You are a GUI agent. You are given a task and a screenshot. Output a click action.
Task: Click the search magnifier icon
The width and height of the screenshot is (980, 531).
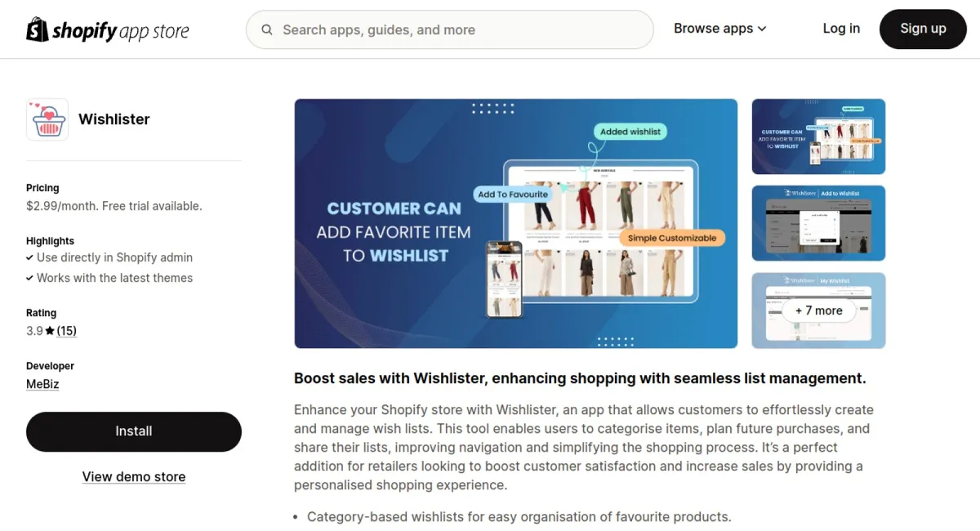(267, 30)
